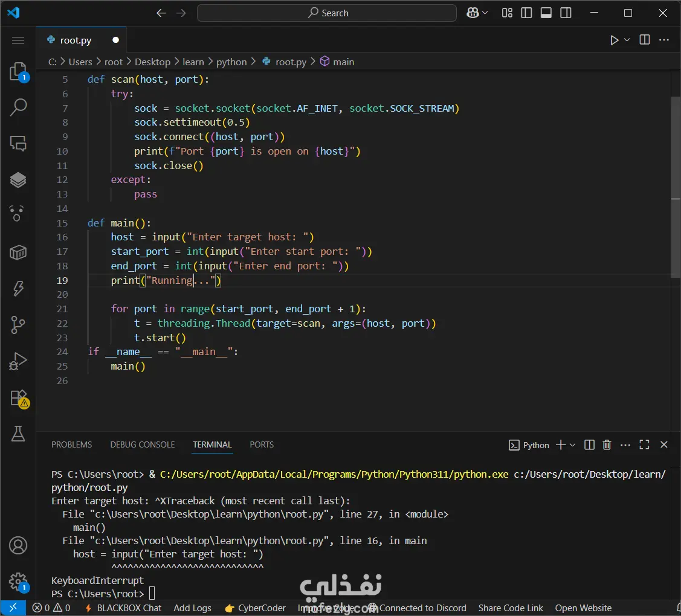Click Share Code Link in status bar
681x616 pixels.
point(511,608)
